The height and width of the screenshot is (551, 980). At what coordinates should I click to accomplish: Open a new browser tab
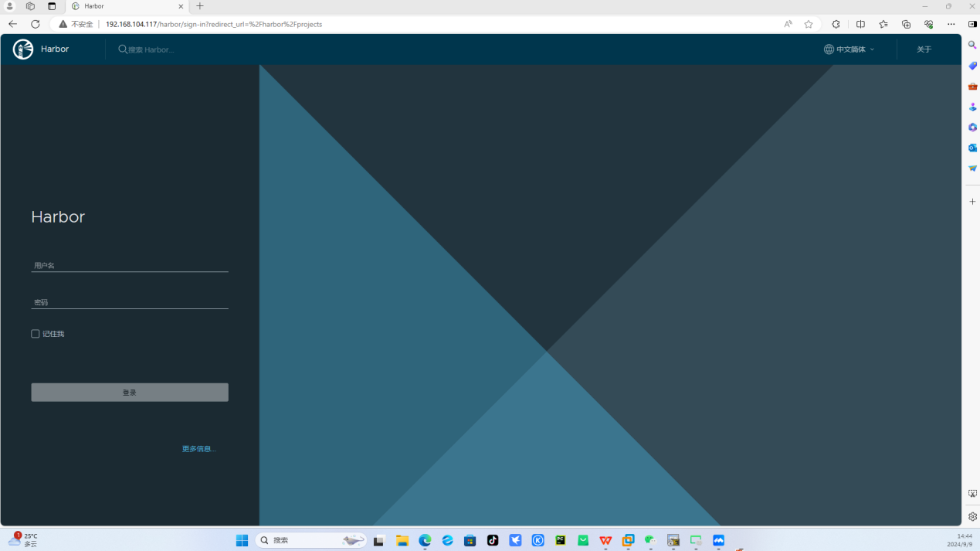point(200,6)
